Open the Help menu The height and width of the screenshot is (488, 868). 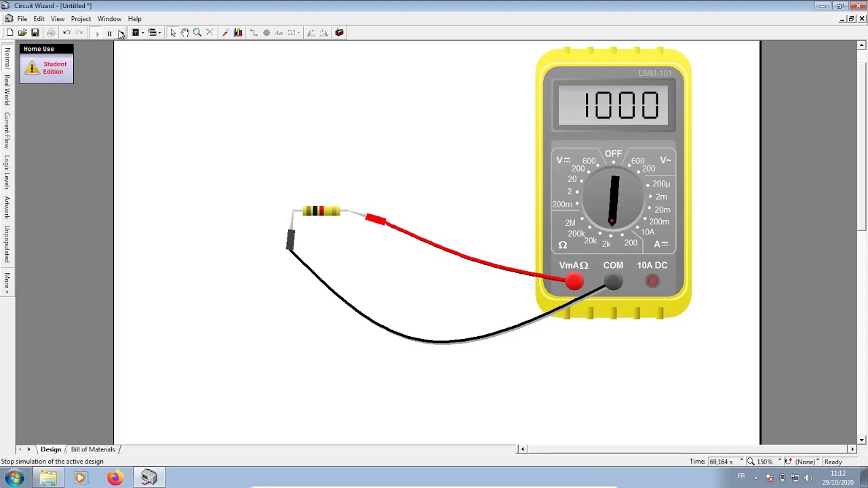pyautogui.click(x=135, y=19)
